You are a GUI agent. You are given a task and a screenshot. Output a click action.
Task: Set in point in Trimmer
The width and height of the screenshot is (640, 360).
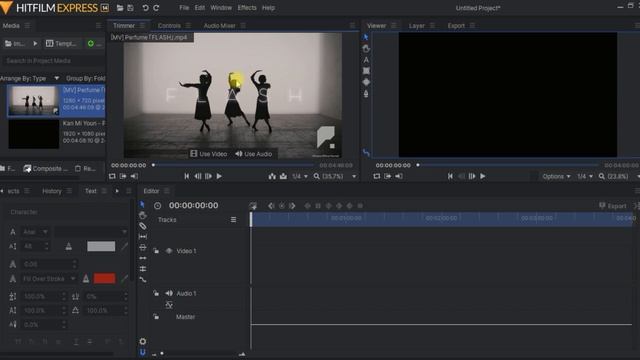pyautogui.click(x=123, y=176)
